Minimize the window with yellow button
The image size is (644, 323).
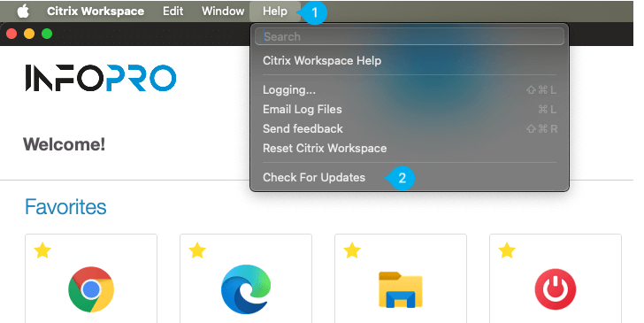[29, 34]
